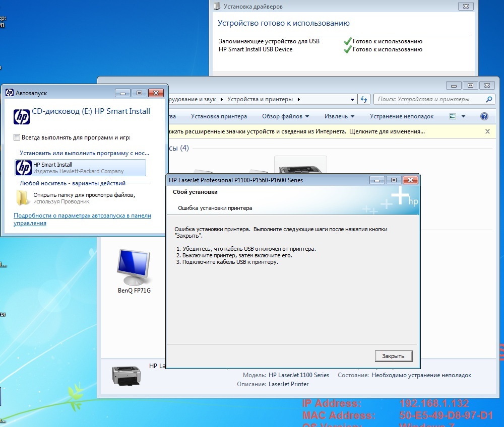Click 'Установить или выполнить программу' group header
The height and width of the screenshot is (427, 504).
tap(84, 153)
